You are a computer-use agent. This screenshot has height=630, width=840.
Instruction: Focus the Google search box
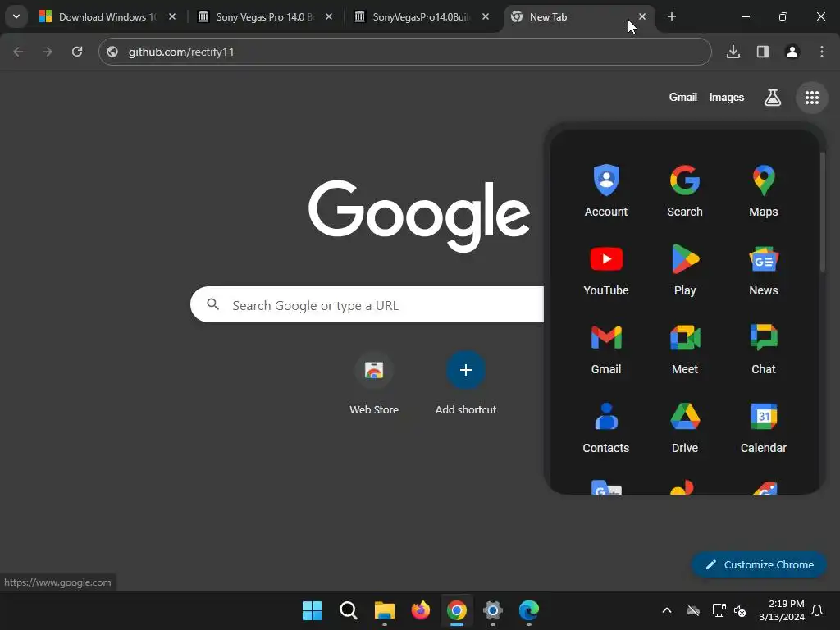click(x=367, y=305)
